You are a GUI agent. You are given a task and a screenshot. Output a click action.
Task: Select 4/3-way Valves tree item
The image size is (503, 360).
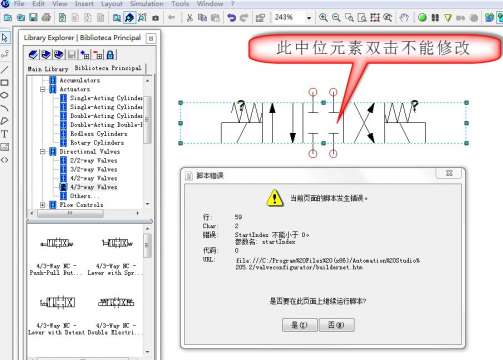tap(93, 187)
